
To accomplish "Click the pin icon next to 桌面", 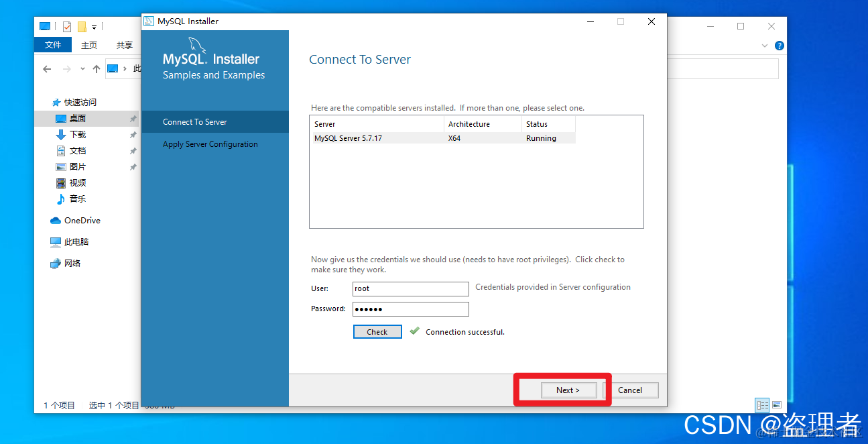I will 133,119.
